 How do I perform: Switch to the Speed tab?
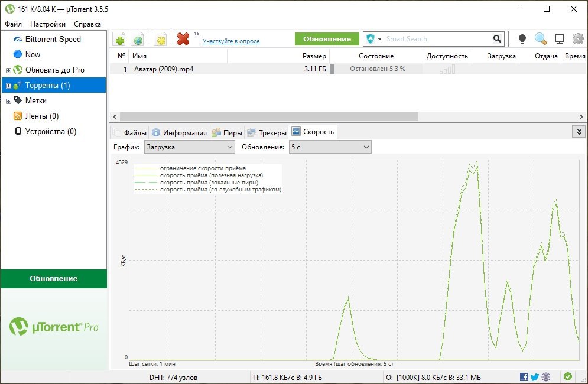coord(313,132)
